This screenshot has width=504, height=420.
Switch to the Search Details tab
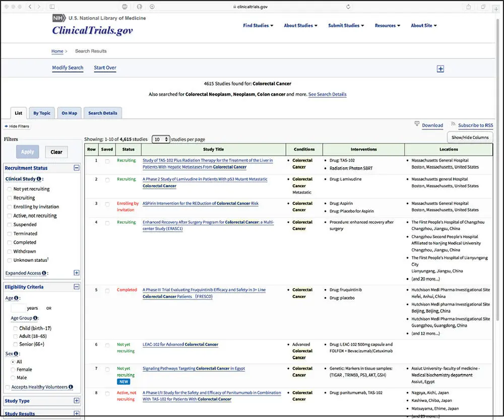click(x=103, y=113)
